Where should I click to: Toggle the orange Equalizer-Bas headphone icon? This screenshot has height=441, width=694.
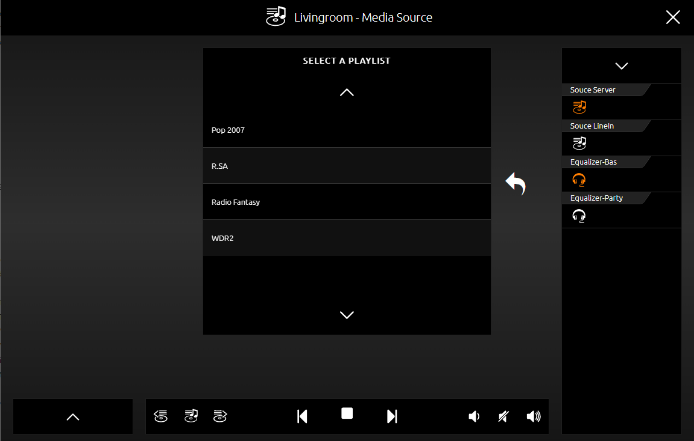[579, 180]
